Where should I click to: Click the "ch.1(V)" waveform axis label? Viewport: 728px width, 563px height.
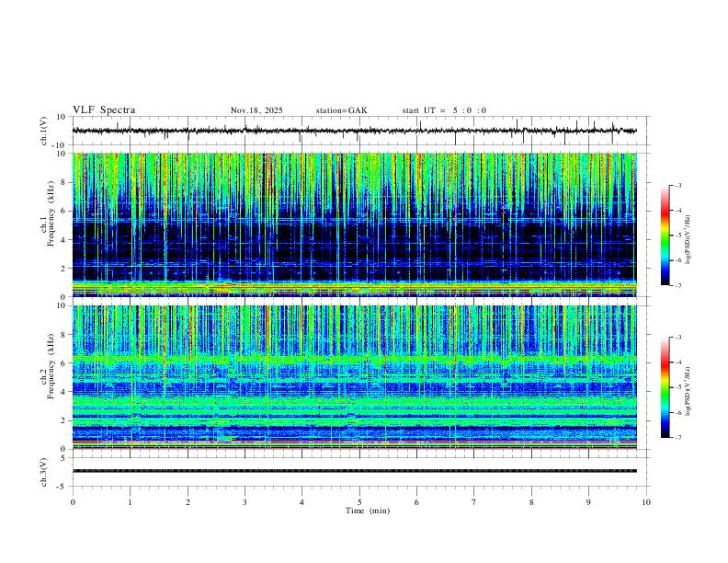click(x=44, y=131)
